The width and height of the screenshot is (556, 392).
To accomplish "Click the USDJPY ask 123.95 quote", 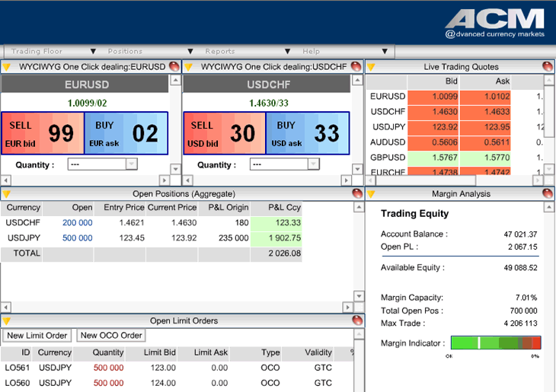I will 485,127.
